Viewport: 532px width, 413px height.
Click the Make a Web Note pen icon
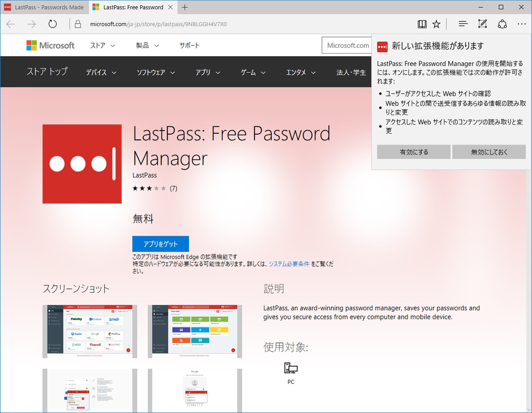point(483,24)
